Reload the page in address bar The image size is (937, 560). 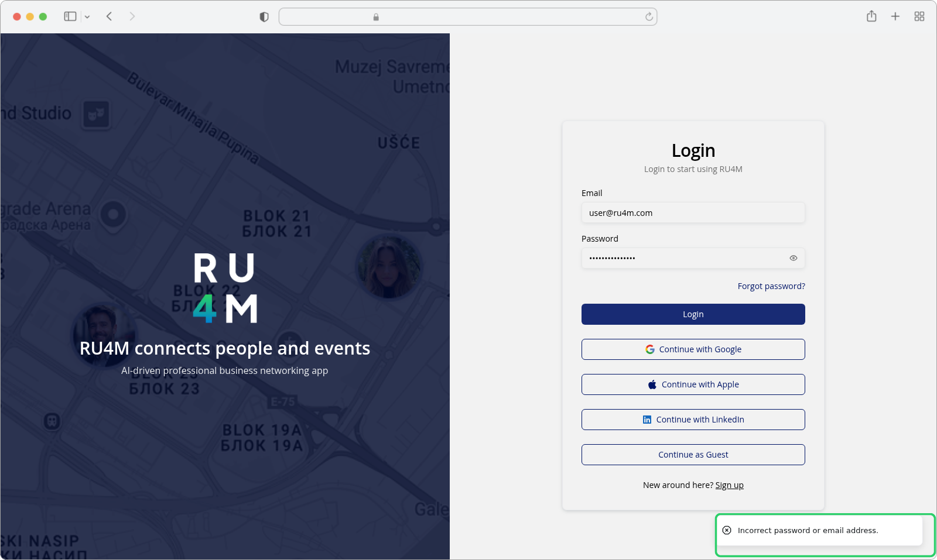point(649,17)
